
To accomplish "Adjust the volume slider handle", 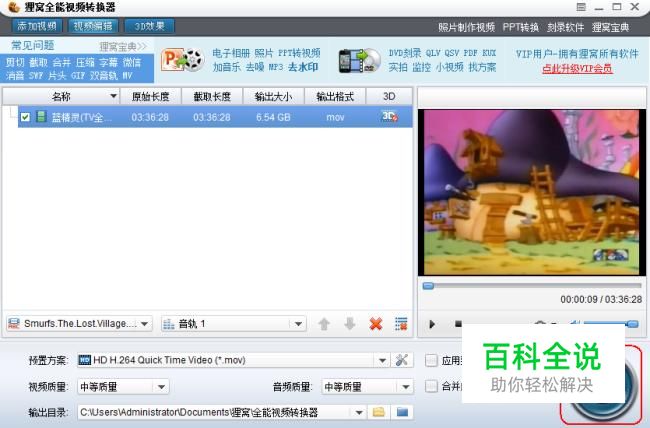I will pyautogui.click(x=633, y=324).
